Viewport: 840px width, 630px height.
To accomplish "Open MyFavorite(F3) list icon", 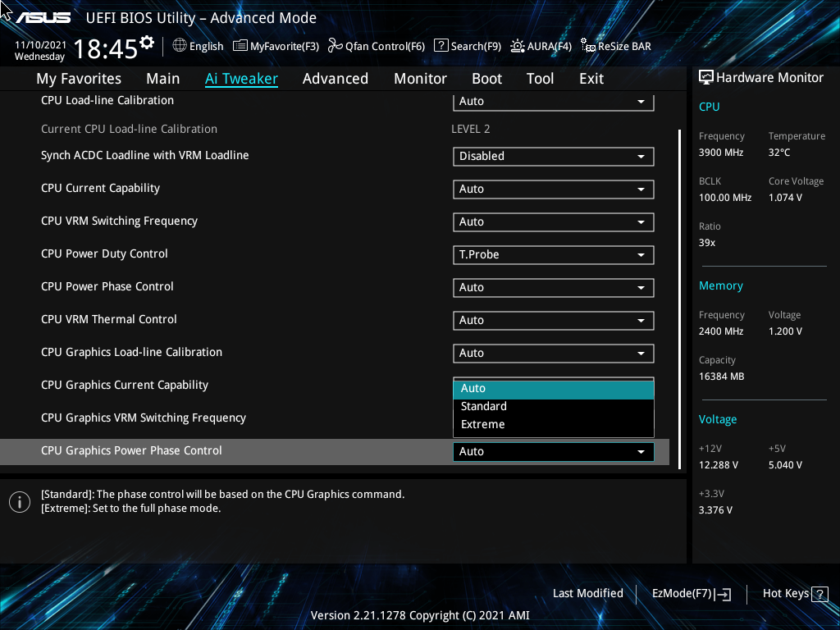I will 240,46.
